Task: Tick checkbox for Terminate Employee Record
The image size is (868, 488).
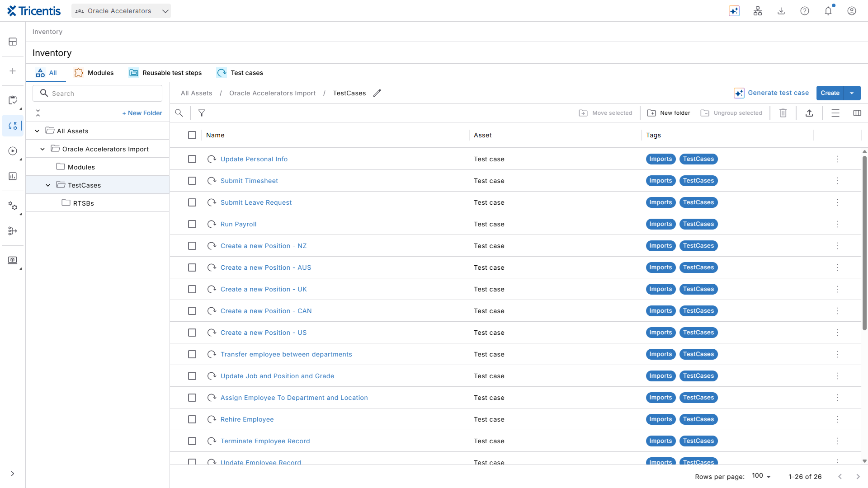Action: click(x=192, y=441)
